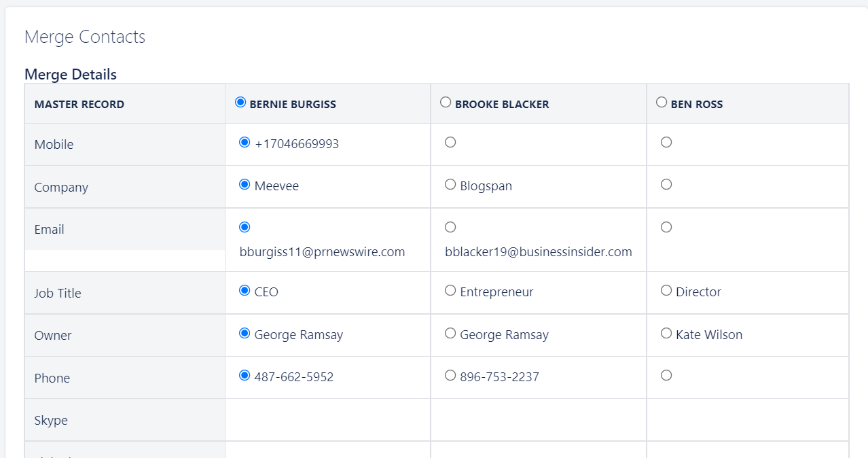
Task: Select the Email radio in Brooke Blacker column
Action: tap(450, 227)
